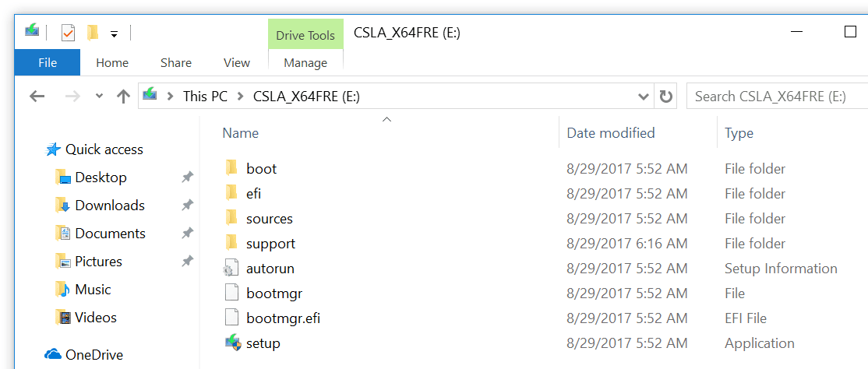Open the Recent locations dropdown arrow
The height and width of the screenshot is (369, 868).
coord(99,97)
